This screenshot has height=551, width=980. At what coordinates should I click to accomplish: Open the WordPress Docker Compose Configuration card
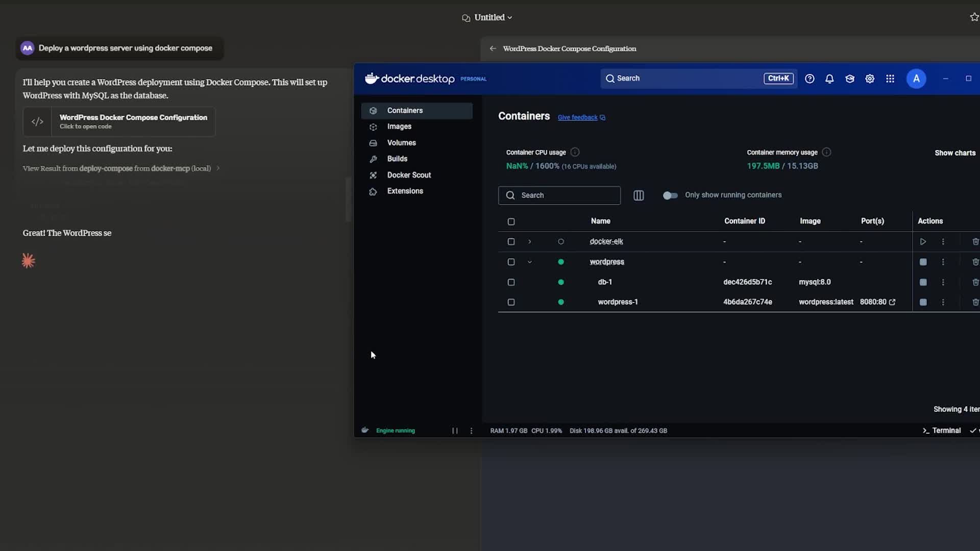click(119, 121)
